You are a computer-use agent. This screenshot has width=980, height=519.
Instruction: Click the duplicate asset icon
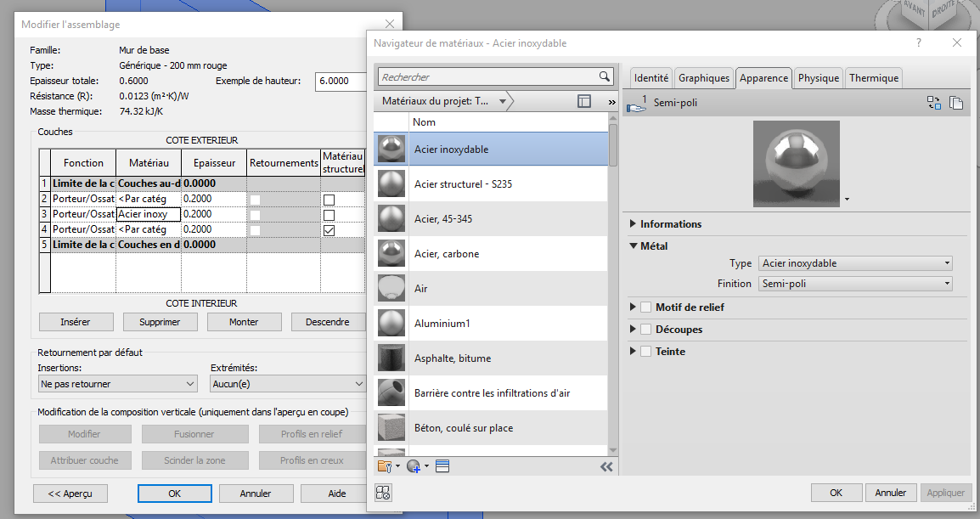coord(956,103)
